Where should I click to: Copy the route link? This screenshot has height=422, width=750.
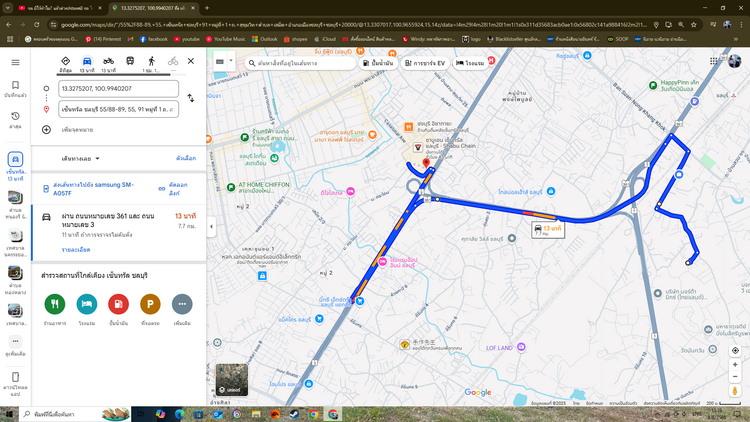173,189
